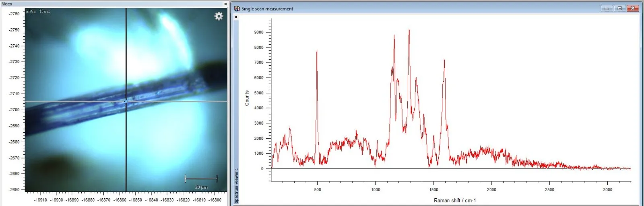644x206 pixels.
Task: Click the inVia 15ms overlay label
Action: pyautogui.click(x=38, y=11)
